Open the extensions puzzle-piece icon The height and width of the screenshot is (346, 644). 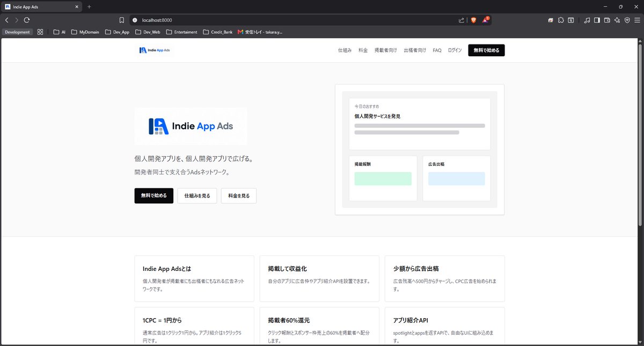click(x=561, y=20)
